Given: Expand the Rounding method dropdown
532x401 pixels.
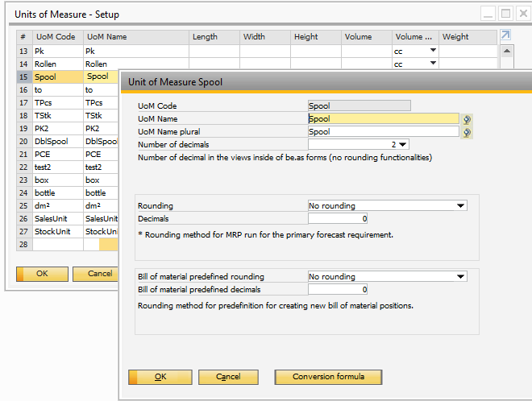Looking at the screenshot, I should (460, 206).
